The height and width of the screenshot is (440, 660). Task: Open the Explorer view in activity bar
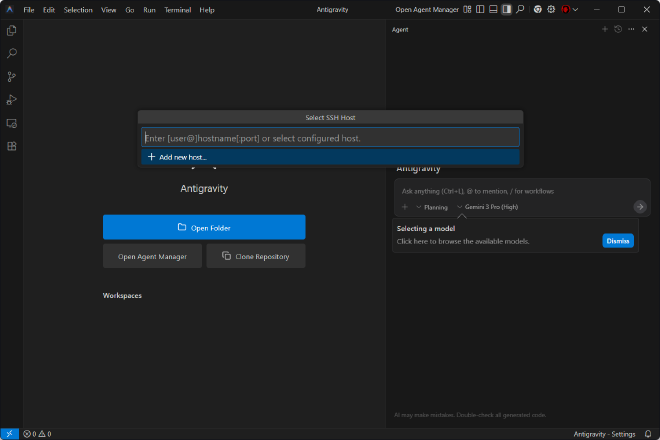12,31
